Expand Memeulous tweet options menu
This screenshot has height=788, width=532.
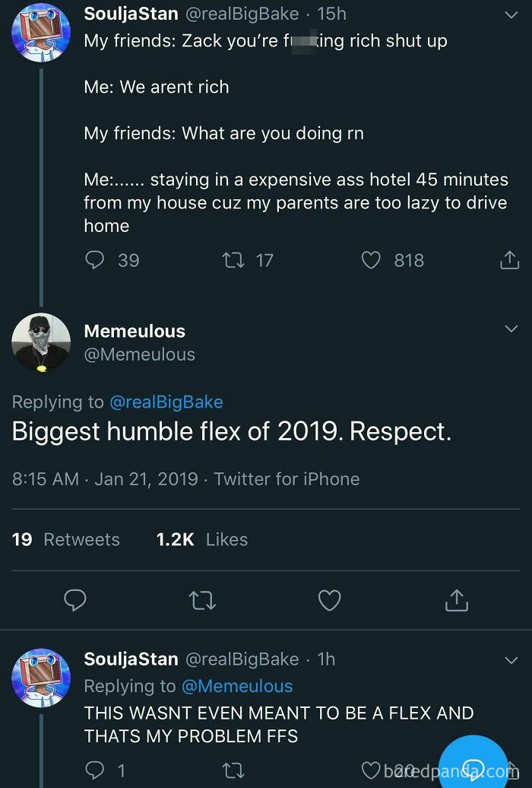[510, 329]
